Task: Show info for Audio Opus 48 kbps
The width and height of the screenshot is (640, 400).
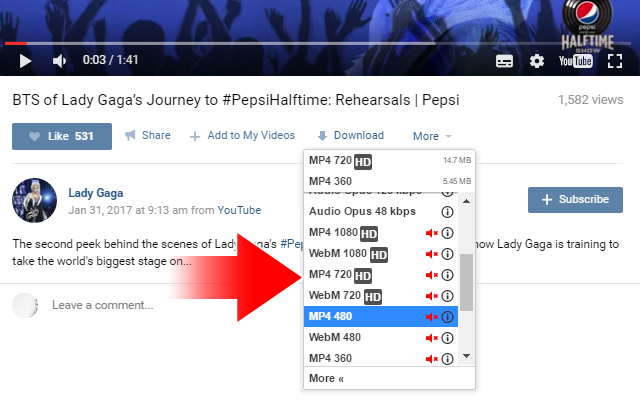Action: [x=447, y=212]
